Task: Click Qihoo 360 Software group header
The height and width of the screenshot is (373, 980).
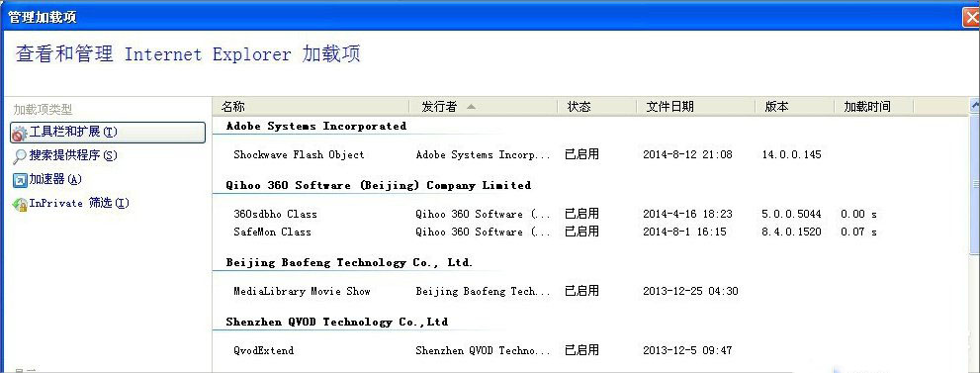Action: tap(379, 185)
